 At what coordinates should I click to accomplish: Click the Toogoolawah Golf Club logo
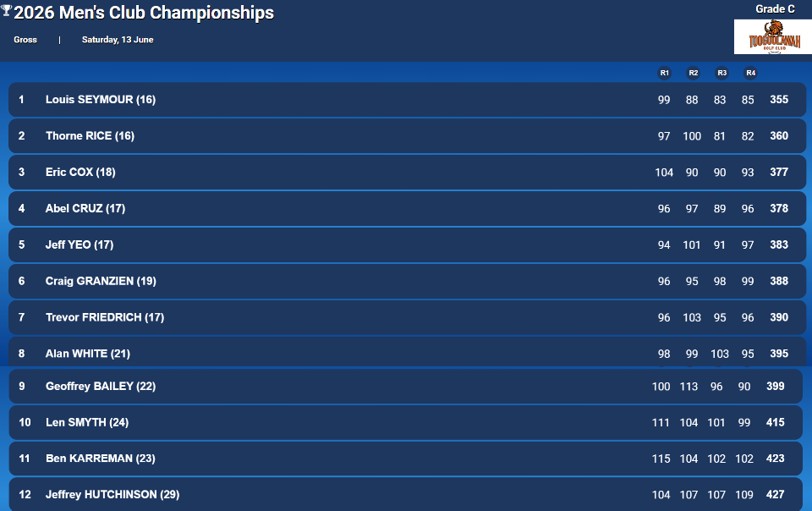772,36
